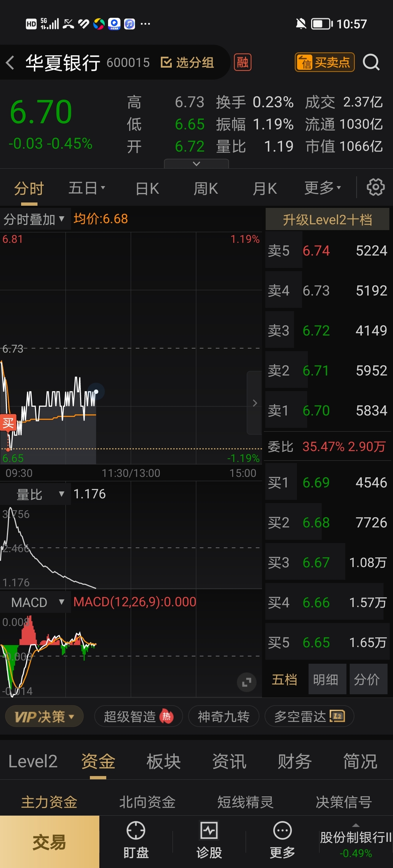Tap 升级Level2十档 upgrade banner
The width and height of the screenshot is (393, 868).
click(327, 219)
